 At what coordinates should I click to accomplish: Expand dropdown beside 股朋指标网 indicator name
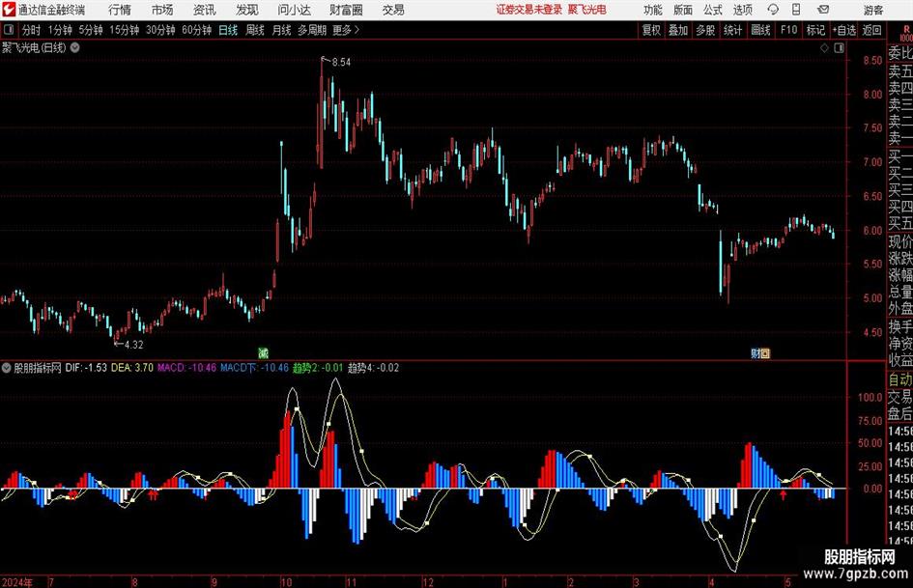(7, 368)
